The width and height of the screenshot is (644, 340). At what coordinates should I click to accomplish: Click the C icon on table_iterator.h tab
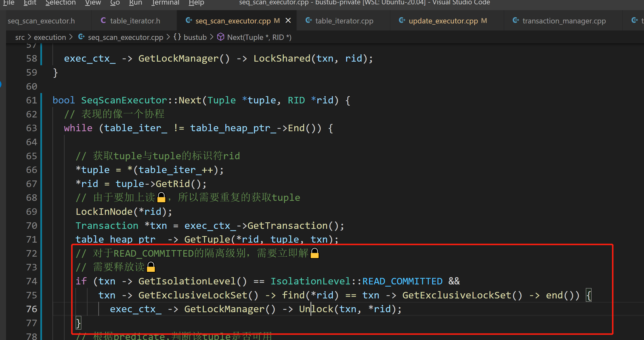[103, 21]
